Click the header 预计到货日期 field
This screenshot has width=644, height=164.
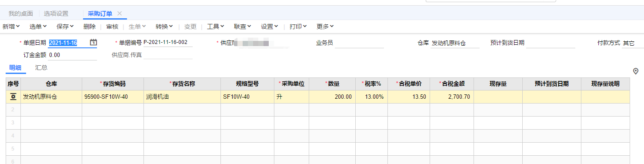[x=551, y=43]
